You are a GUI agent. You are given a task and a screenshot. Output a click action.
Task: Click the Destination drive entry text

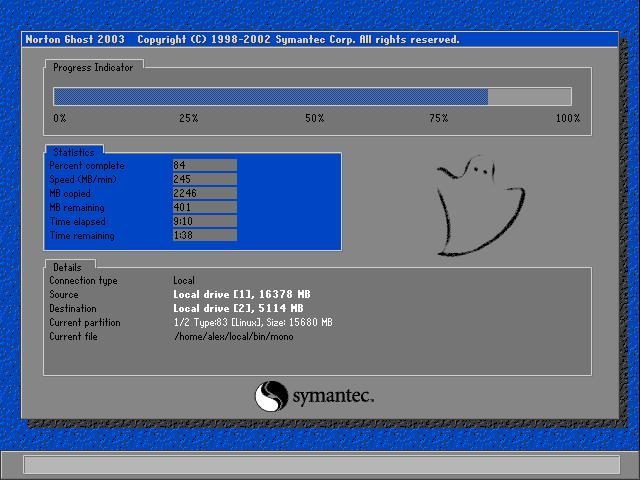point(238,309)
